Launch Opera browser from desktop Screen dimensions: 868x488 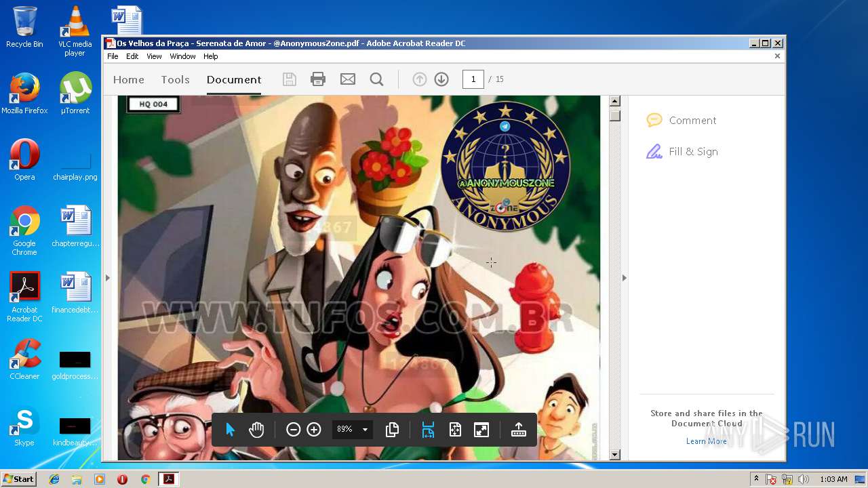tap(24, 160)
